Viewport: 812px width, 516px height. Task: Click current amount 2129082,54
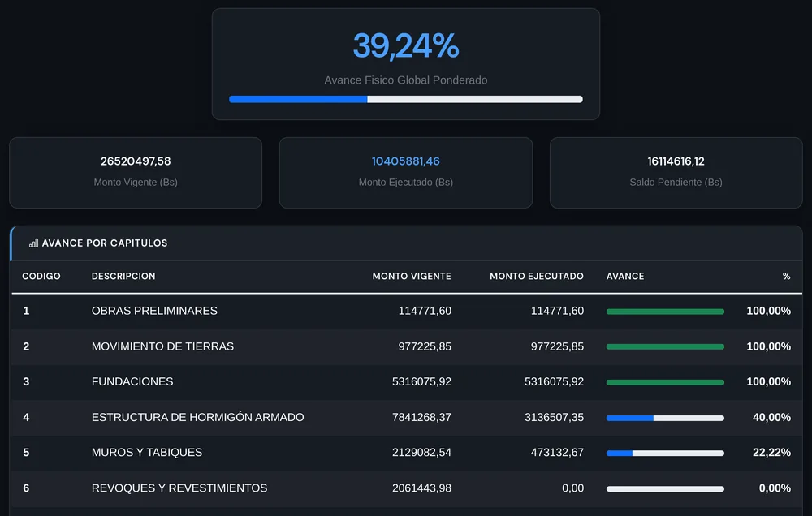coord(421,453)
